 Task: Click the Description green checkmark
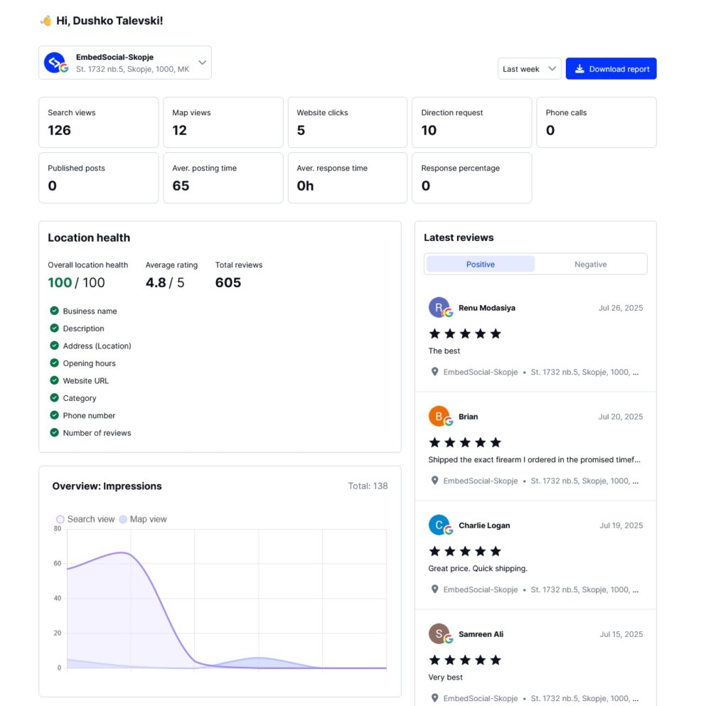point(54,328)
